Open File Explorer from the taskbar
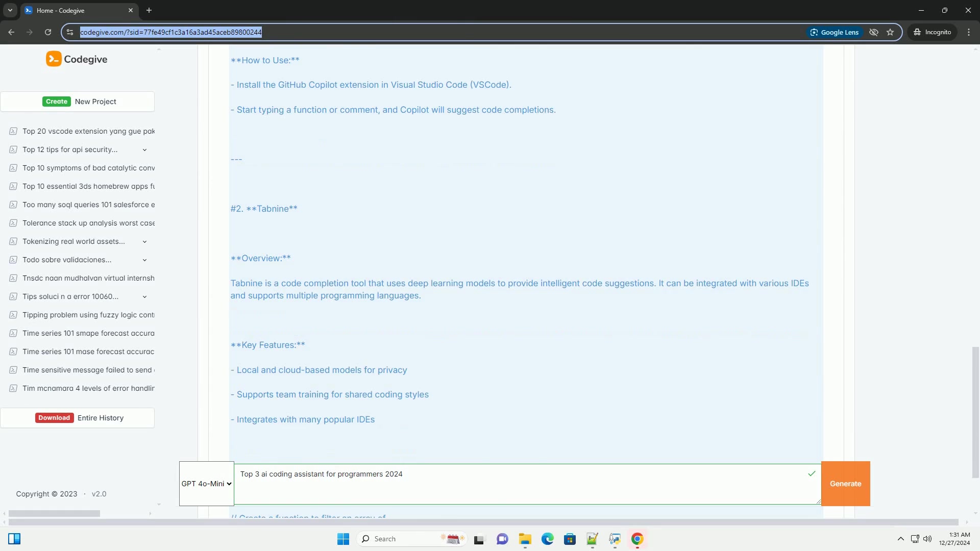 coord(525,539)
